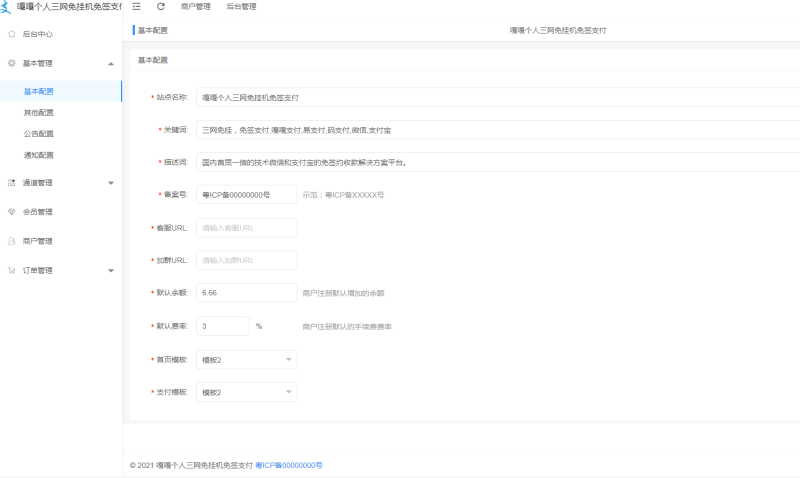The width and height of the screenshot is (800, 478).
Task: Open the 首页模板 dropdown
Action: [246, 360]
